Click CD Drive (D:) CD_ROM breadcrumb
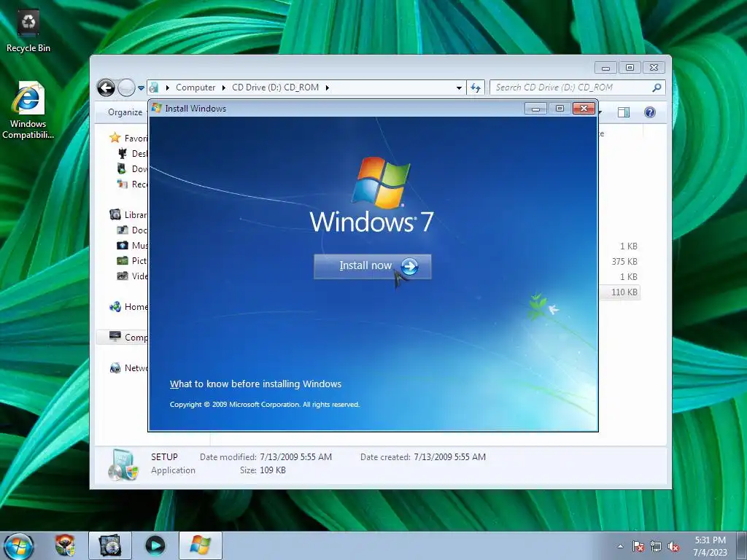Image resolution: width=747 pixels, height=560 pixels. point(275,87)
